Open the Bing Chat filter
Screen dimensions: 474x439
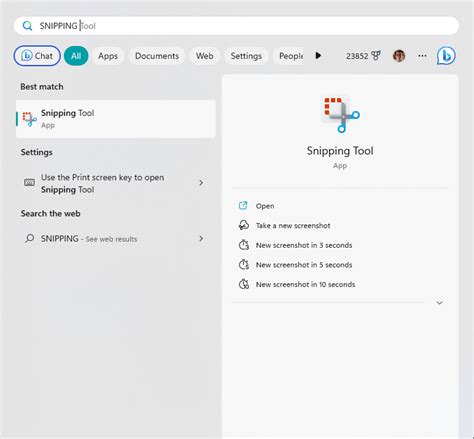(x=37, y=56)
